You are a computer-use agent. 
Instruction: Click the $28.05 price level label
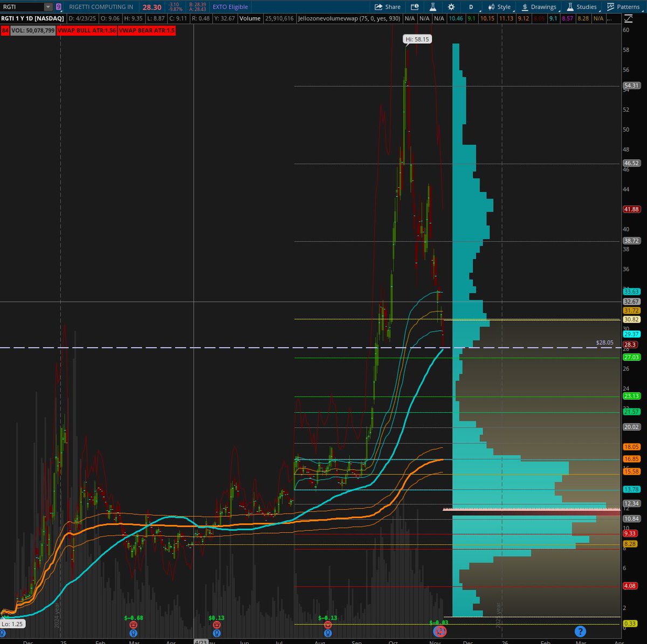pos(604,342)
